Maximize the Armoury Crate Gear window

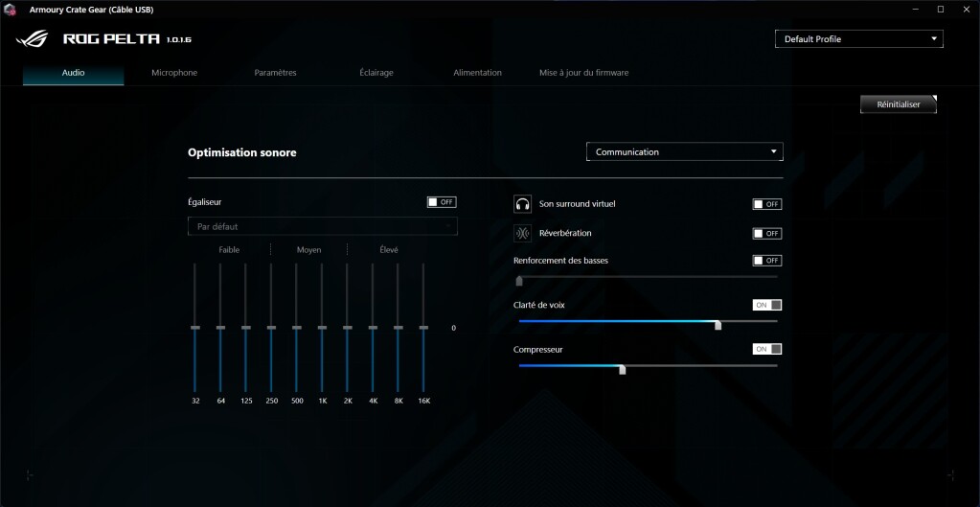[x=941, y=10]
